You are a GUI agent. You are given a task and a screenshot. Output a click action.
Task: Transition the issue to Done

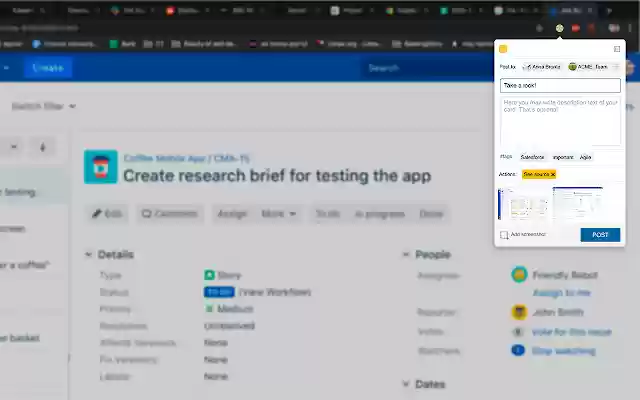click(431, 214)
